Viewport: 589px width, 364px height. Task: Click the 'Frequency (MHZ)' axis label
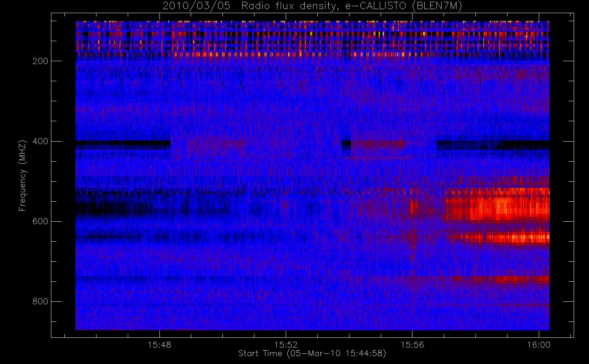(x=23, y=176)
